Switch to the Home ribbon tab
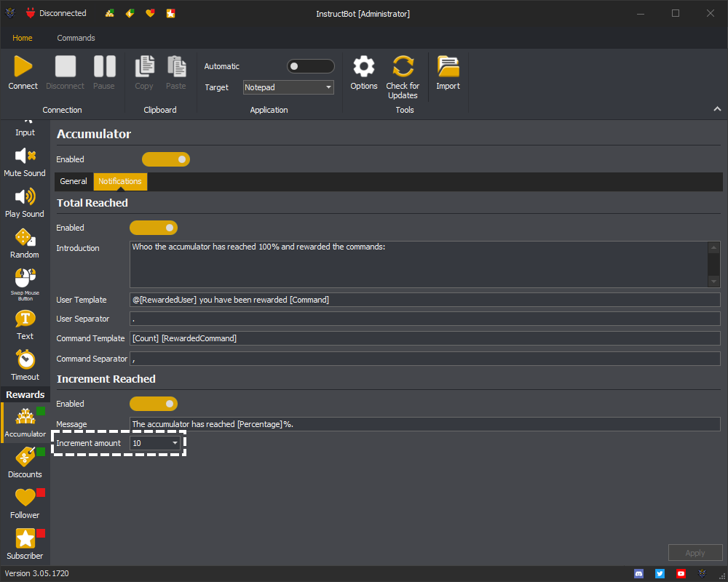The width and height of the screenshot is (728, 582). [23, 38]
